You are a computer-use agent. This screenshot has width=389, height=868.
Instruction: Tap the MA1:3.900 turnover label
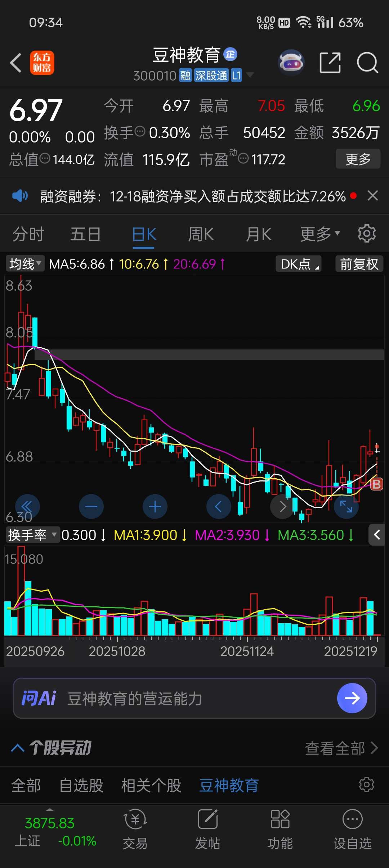[146, 535]
